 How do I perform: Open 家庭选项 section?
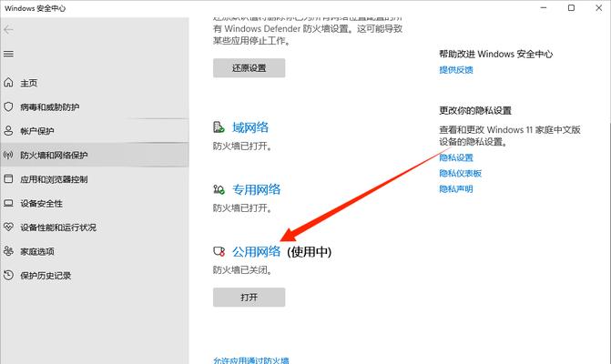point(37,251)
